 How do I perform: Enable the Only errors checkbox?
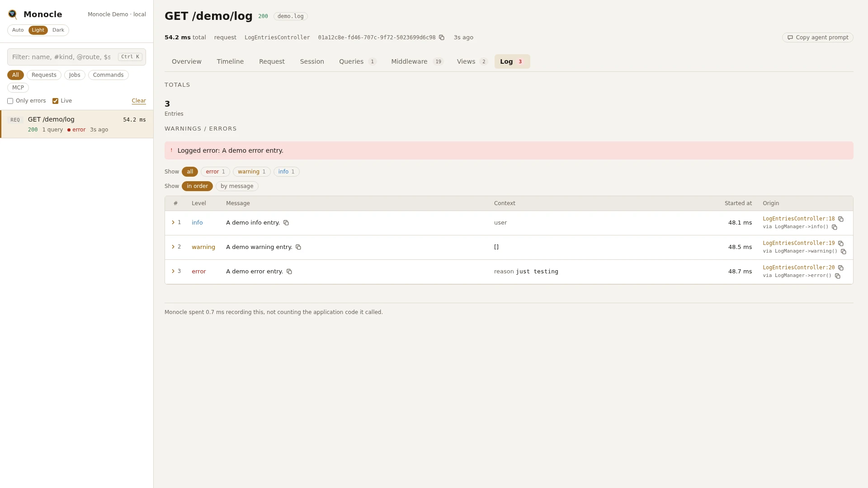[10, 101]
